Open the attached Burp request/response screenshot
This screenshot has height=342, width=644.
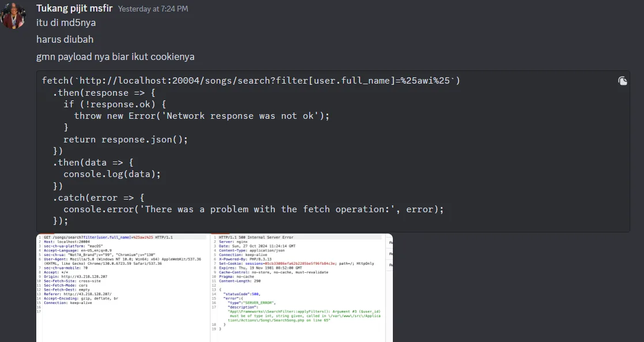(214, 288)
